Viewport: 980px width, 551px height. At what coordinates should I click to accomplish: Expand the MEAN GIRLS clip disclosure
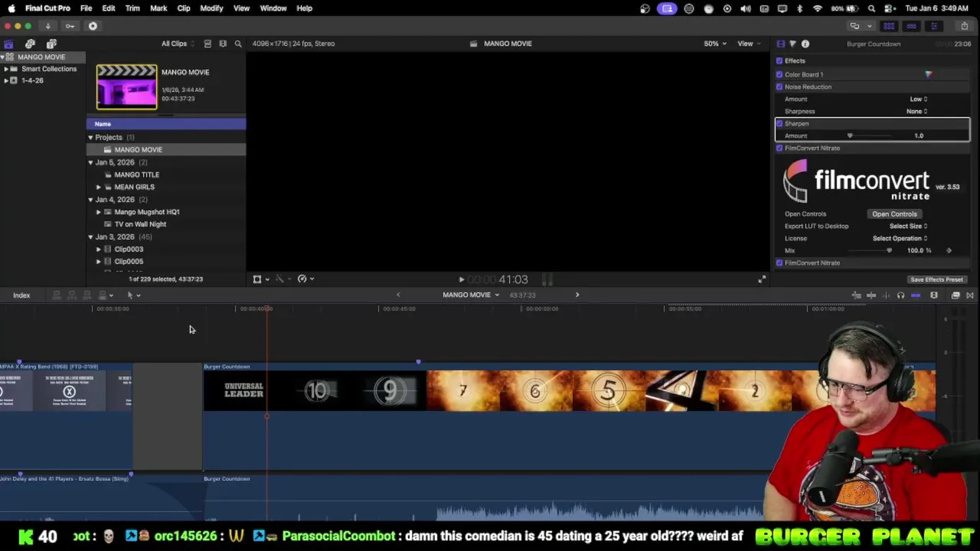(x=98, y=187)
